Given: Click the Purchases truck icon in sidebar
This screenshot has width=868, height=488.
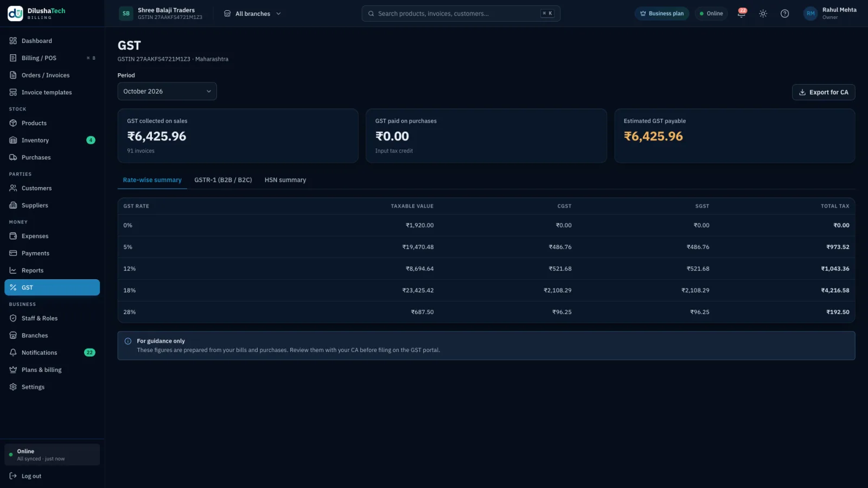Looking at the screenshot, I should click(x=13, y=157).
